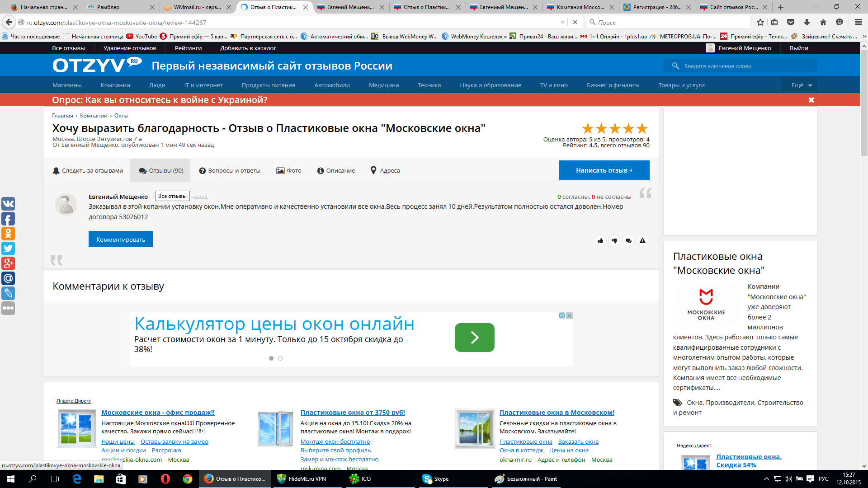
Task: Share via Twitter icon in sidebar
Action: pos(8,249)
